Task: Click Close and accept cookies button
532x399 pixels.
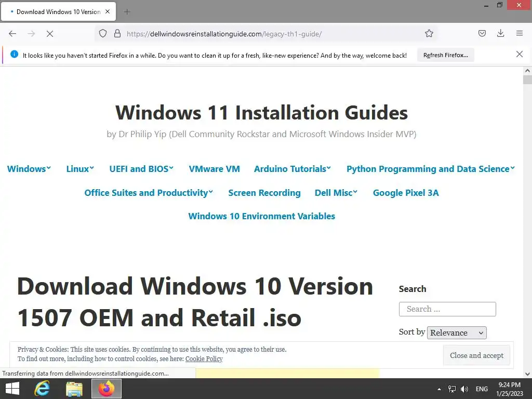Action: (x=476, y=355)
